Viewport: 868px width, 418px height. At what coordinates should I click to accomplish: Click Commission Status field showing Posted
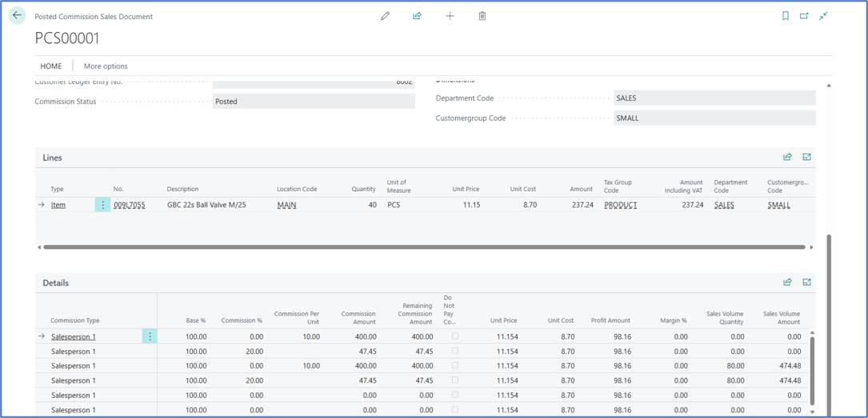coord(314,102)
